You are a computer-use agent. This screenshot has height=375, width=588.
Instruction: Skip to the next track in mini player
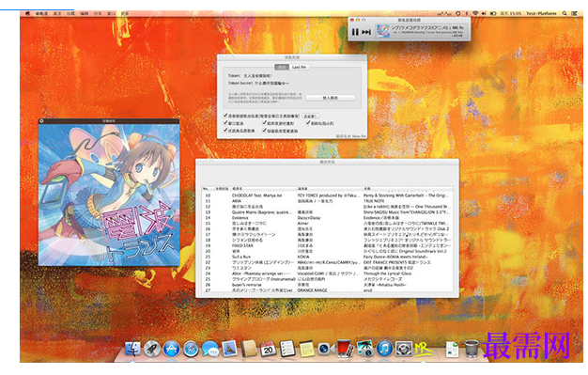[x=366, y=32]
